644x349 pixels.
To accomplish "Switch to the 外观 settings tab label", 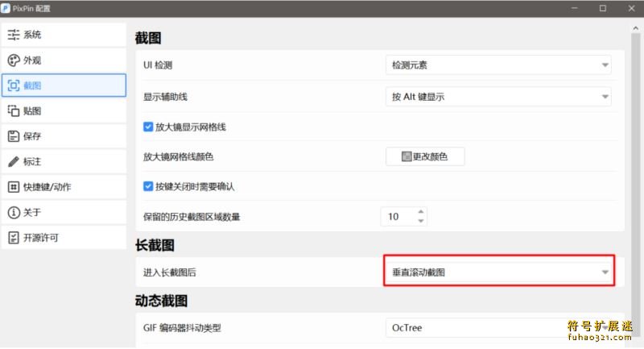I will [x=32, y=60].
